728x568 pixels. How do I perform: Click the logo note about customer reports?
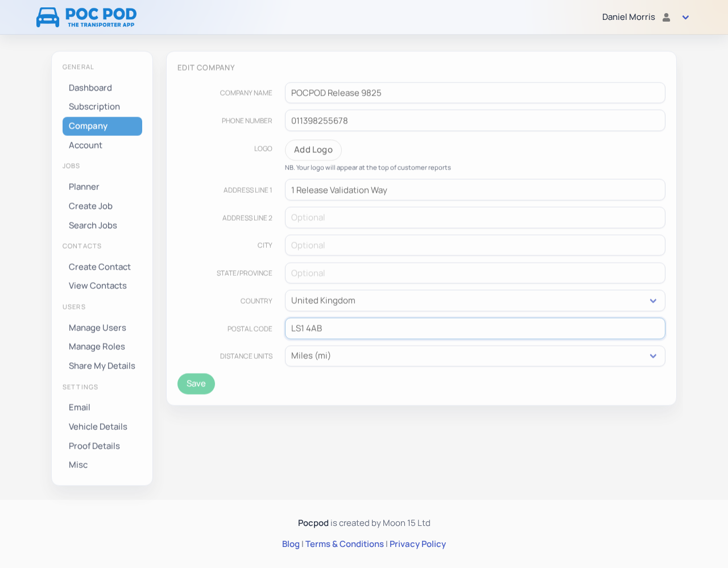pyautogui.click(x=368, y=168)
